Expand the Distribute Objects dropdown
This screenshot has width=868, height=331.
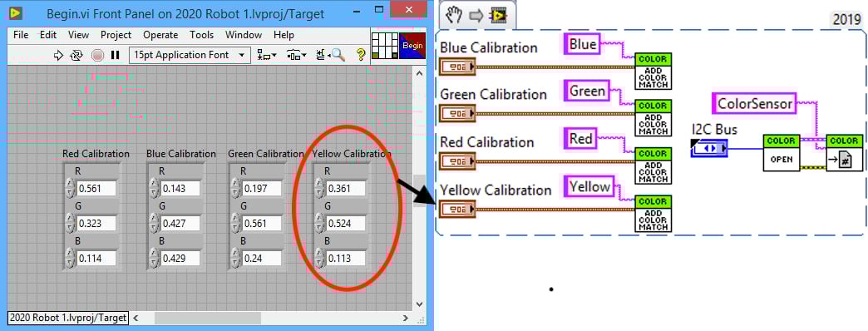[x=298, y=55]
